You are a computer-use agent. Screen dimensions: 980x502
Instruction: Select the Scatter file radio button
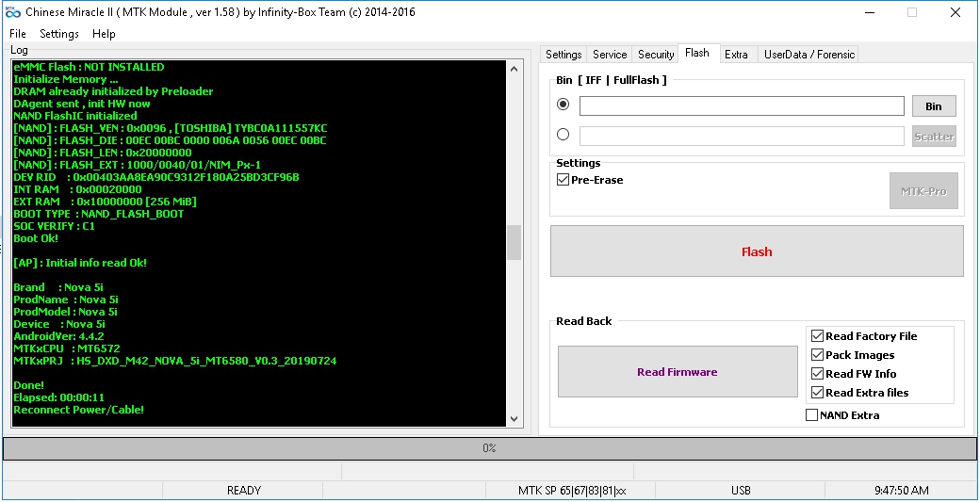pyautogui.click(x=563, y=135)
